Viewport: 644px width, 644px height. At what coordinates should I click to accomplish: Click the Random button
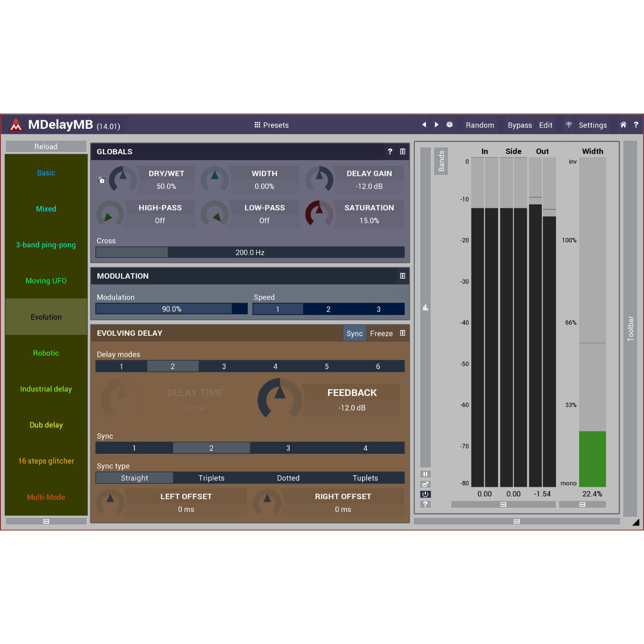coord(480,125)
